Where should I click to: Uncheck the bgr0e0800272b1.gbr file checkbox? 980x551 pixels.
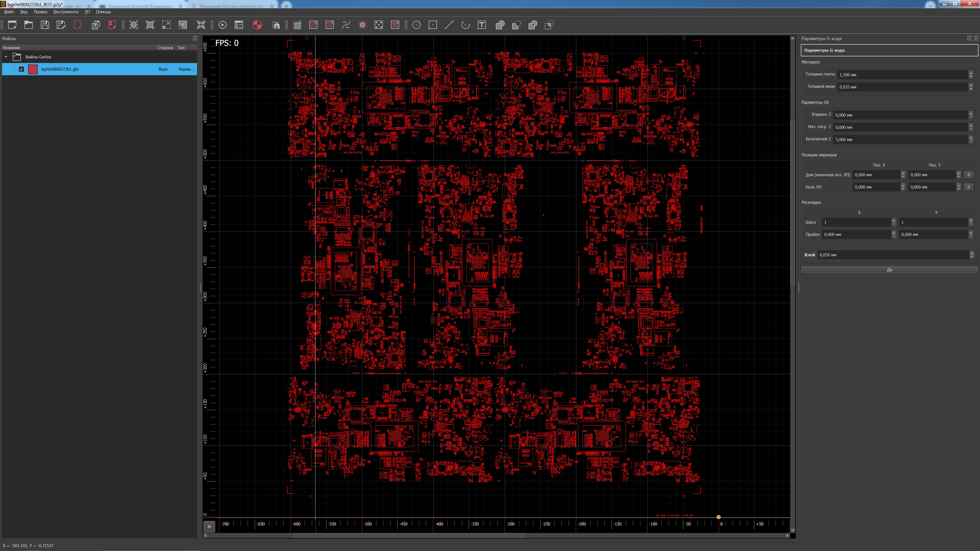[x=22, y=69]
